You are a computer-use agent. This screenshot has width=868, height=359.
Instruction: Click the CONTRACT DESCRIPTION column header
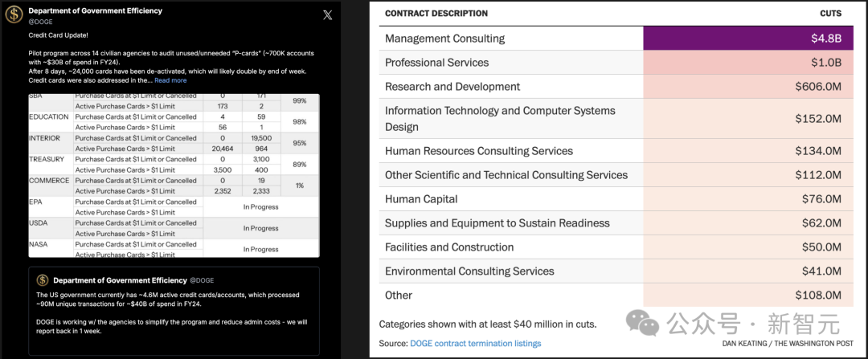pos(436,14)
